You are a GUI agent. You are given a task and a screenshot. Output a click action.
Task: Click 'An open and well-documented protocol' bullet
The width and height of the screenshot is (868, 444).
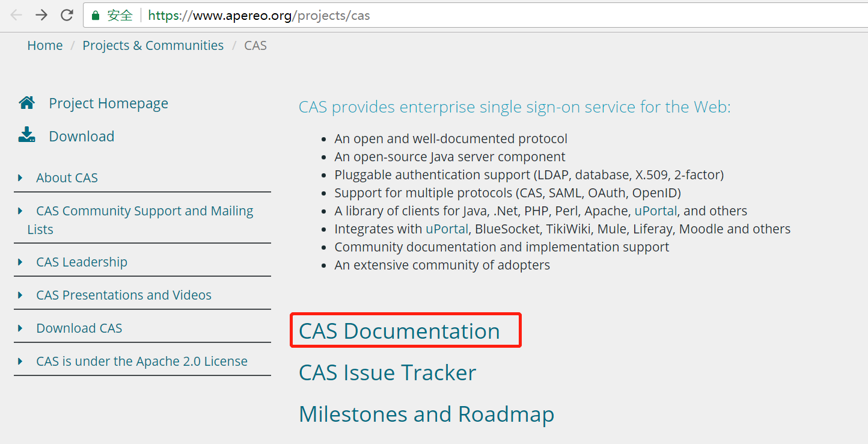click(451, 139)
